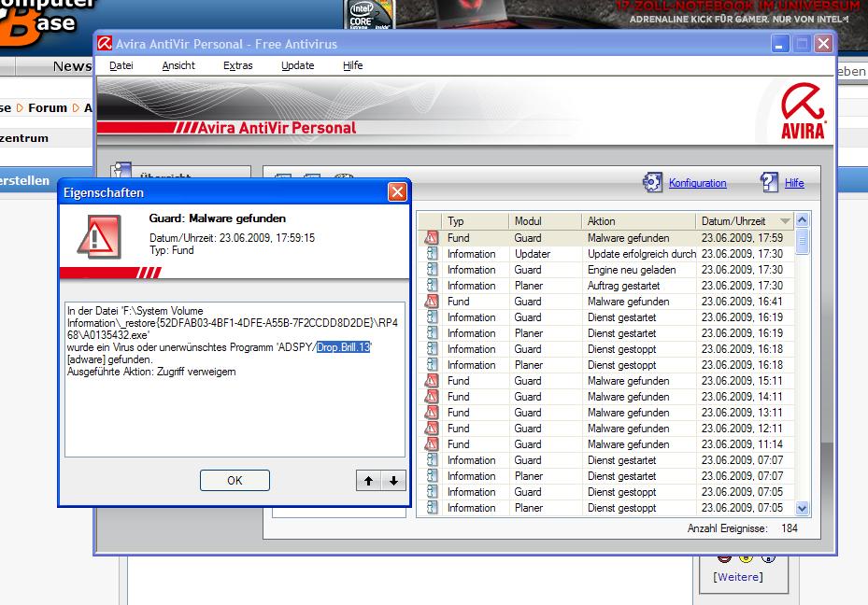Sort events by the Typ column header
The image size is (868, 605).
(475, 221)
